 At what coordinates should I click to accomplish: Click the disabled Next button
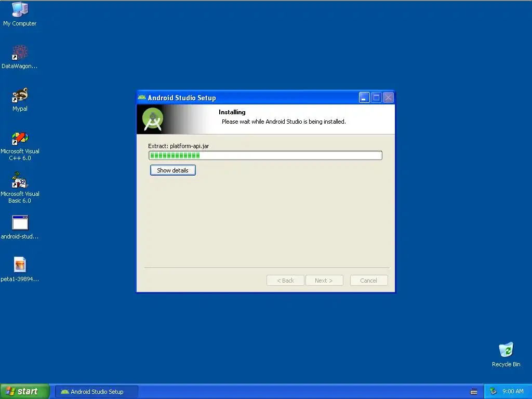(x=324, y=281)
